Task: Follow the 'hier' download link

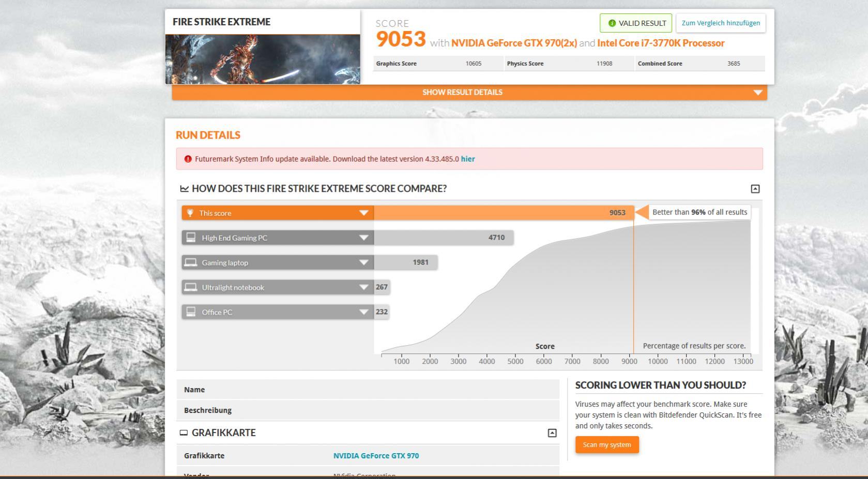Action: pyautogui.click(x=468, y=159)
